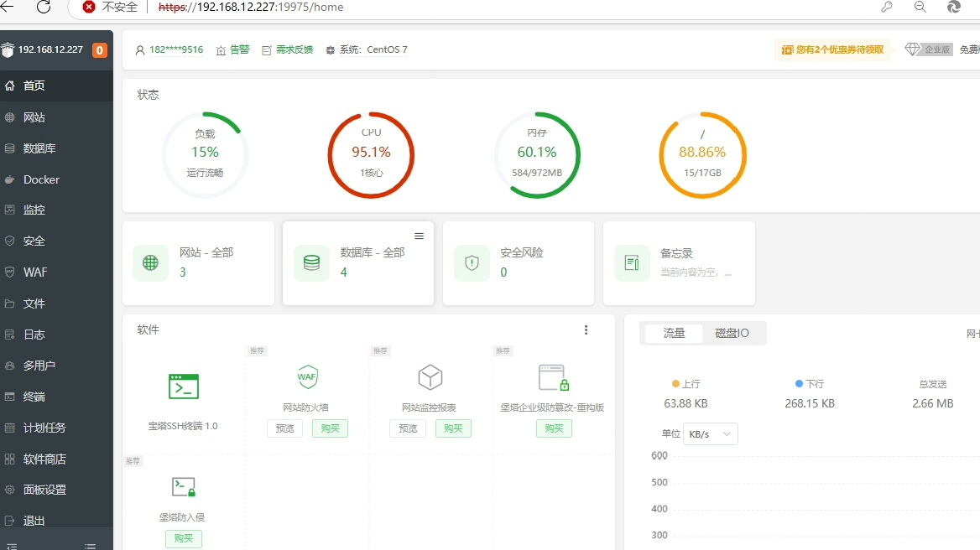Click the orange notification badge showing 0
Image resolution: width=980 pixels, height=550 pixels.
[99, 50]
